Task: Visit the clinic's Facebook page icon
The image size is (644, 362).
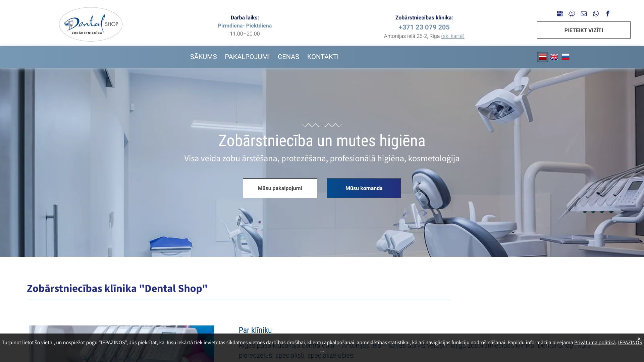Action: pos(607,13)
